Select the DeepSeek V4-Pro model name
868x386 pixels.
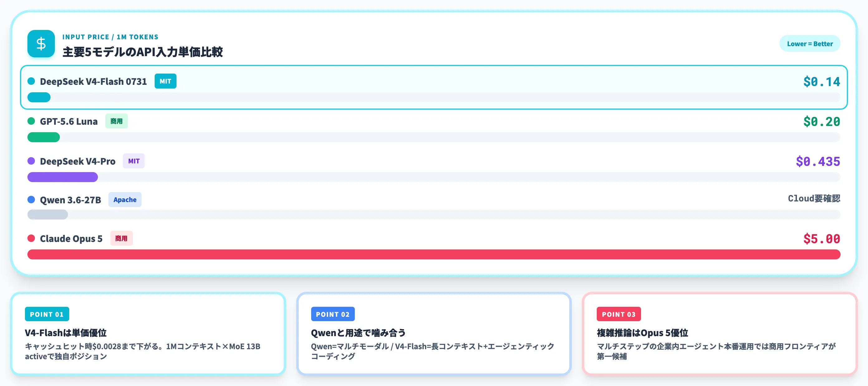click(78, 161)
